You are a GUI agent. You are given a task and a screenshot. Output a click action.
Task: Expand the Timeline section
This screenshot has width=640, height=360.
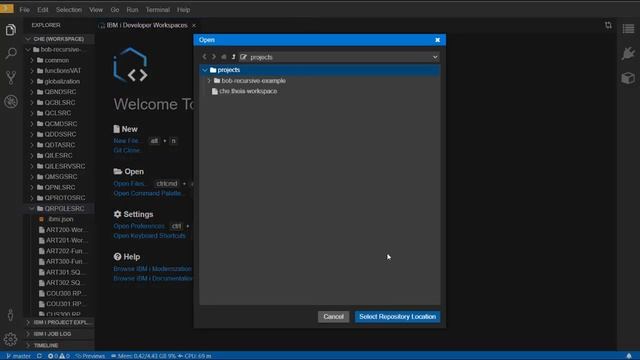click(60, 345)
